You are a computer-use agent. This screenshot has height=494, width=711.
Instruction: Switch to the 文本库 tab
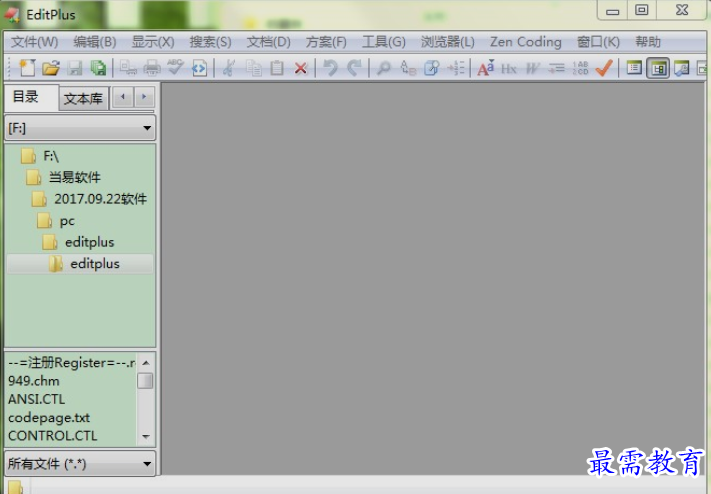tap(83, 98)
